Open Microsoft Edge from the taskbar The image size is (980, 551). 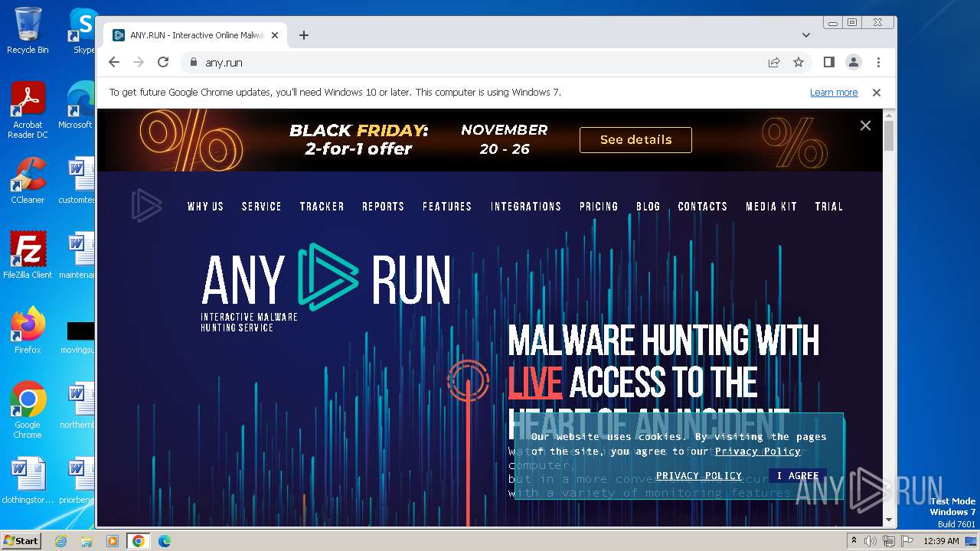(x=165, y=541)
